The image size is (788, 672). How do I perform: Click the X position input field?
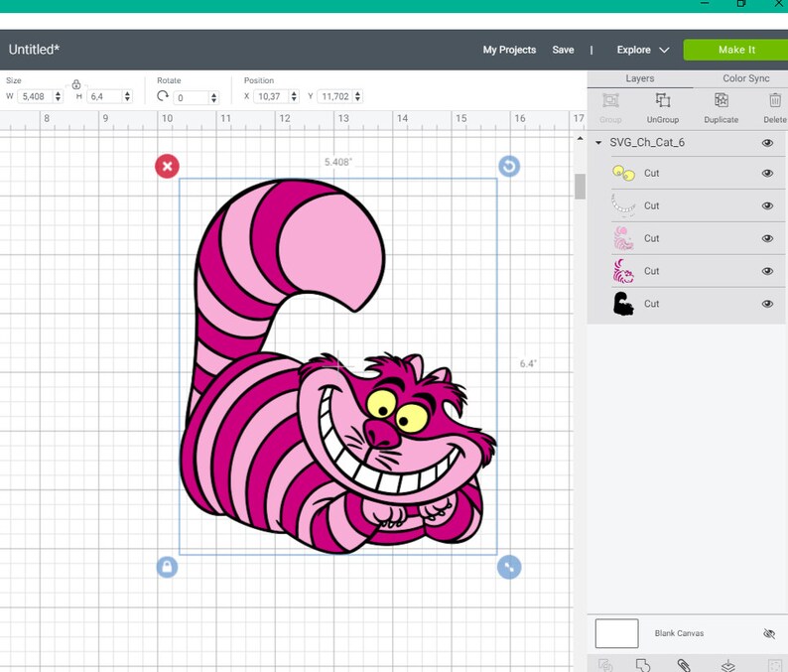tap(271, 96)
